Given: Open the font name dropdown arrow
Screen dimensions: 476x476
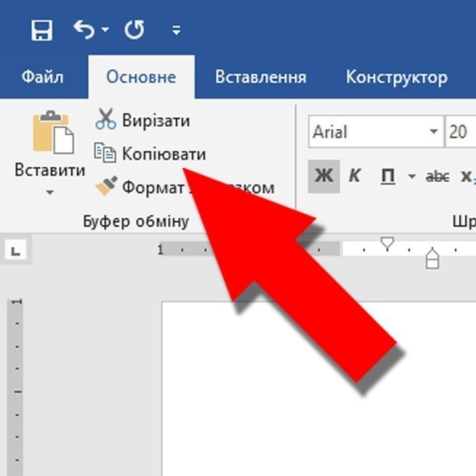Looking at the screenshot, I should click(x=434, y=132).
